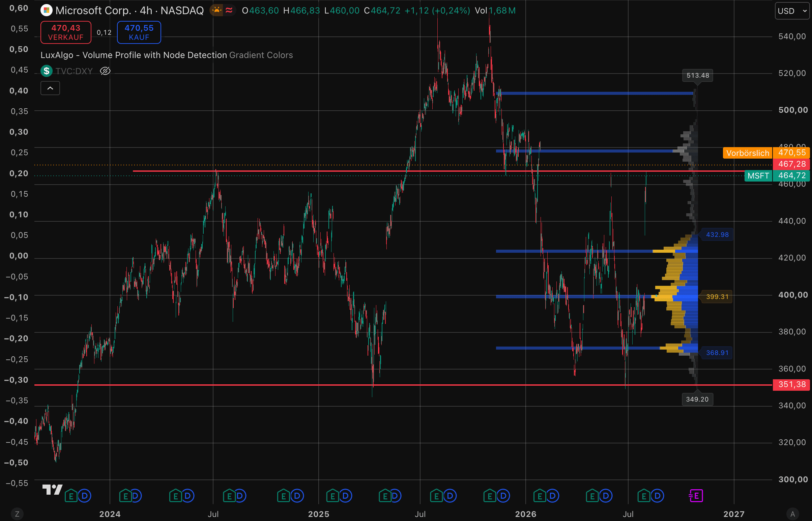Click the blue 368.91 node label
Image resolution: width=812 pixels, height=521 pixels.
[717, 353]
